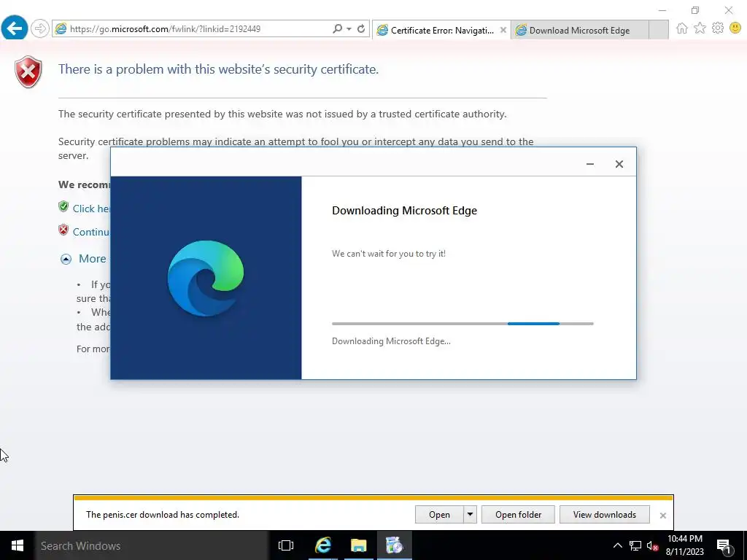The width and height of the screenshot is (747, 560).
Task: Open the Action Center notifications icon
Action: [724, 545]
